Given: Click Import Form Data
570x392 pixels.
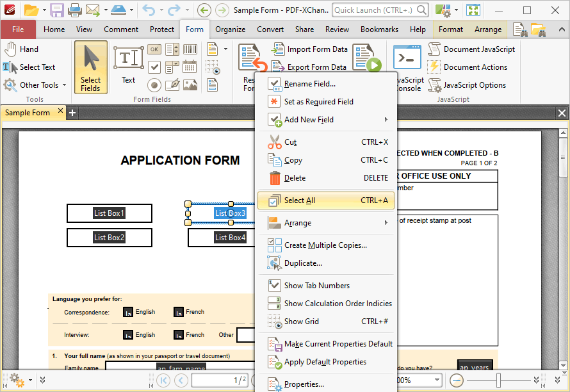Looking at the screenshot, I should (310, 49).
